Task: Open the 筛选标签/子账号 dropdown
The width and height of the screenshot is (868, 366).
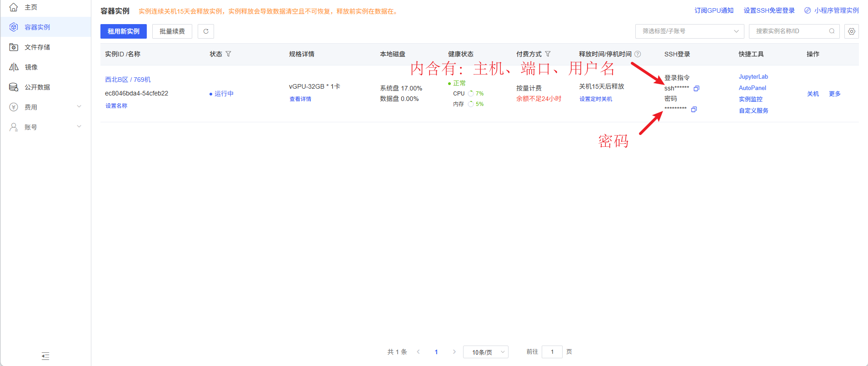Action: pyautogui.click(x=689, y=31)
